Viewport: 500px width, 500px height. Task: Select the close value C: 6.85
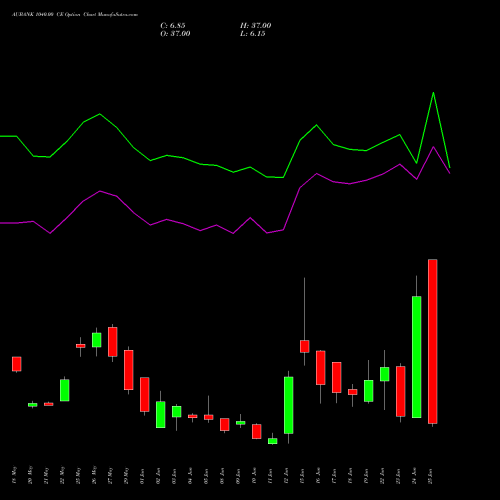click(x=173, y=26)
